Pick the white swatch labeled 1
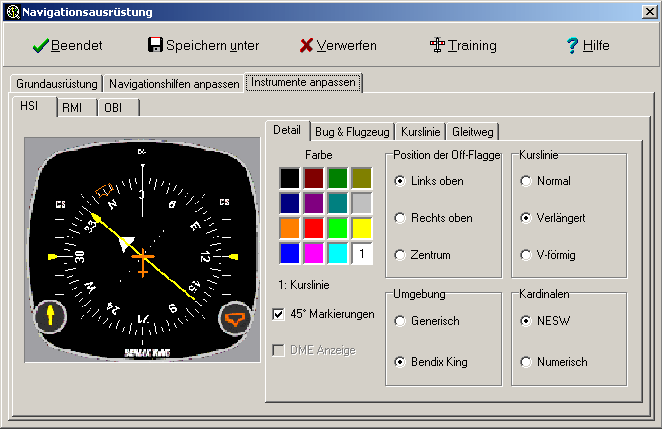662x429 pixels. 362,253
